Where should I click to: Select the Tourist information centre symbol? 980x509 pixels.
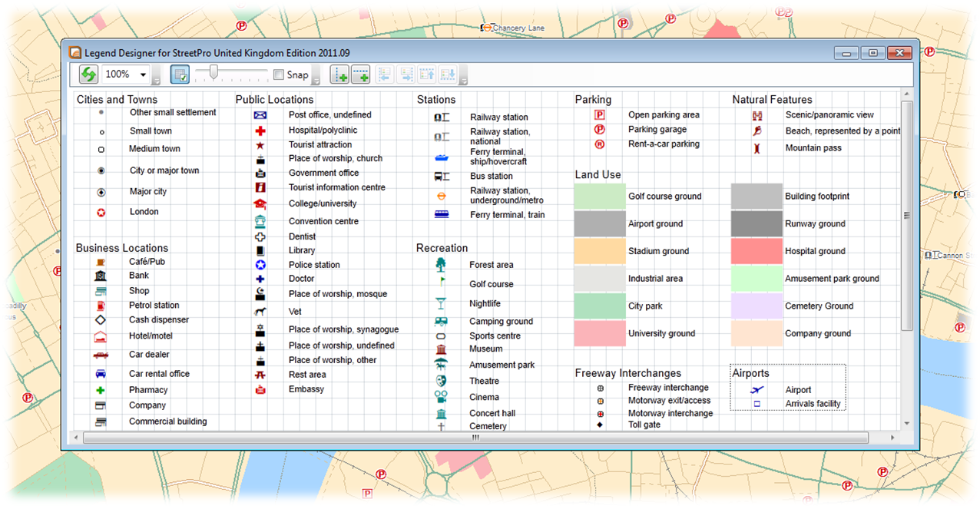(x=260, y=187)
